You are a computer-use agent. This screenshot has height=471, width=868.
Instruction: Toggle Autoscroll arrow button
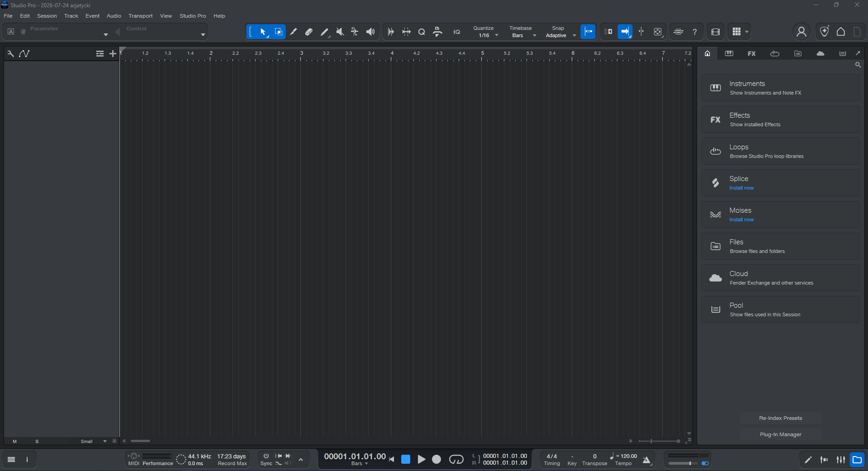[625, 32]
